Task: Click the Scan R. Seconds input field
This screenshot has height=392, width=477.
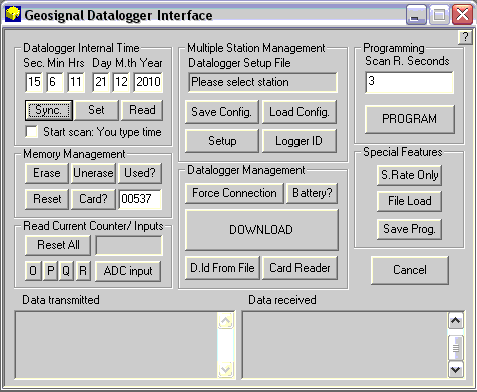Action: (x=409, y=82)
